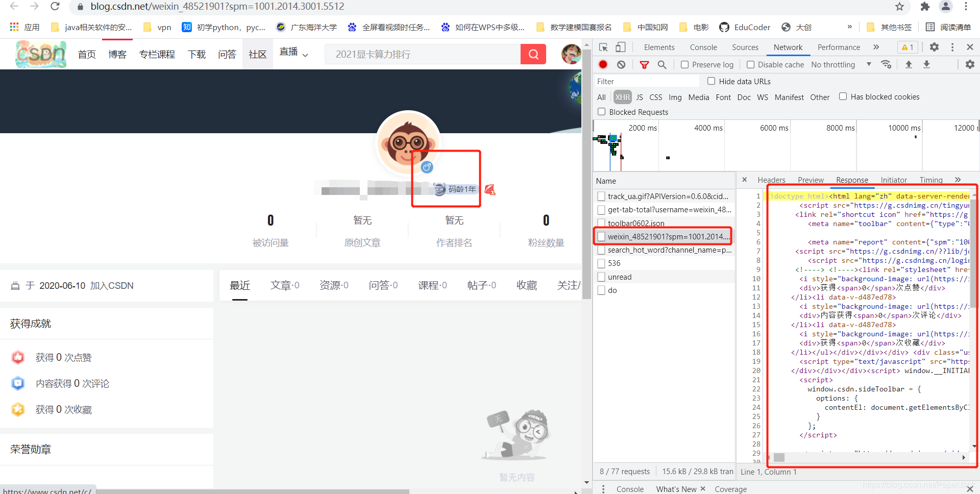Click the CSDN logo
This screenshot has width=980, height=494.
point(41,54)
